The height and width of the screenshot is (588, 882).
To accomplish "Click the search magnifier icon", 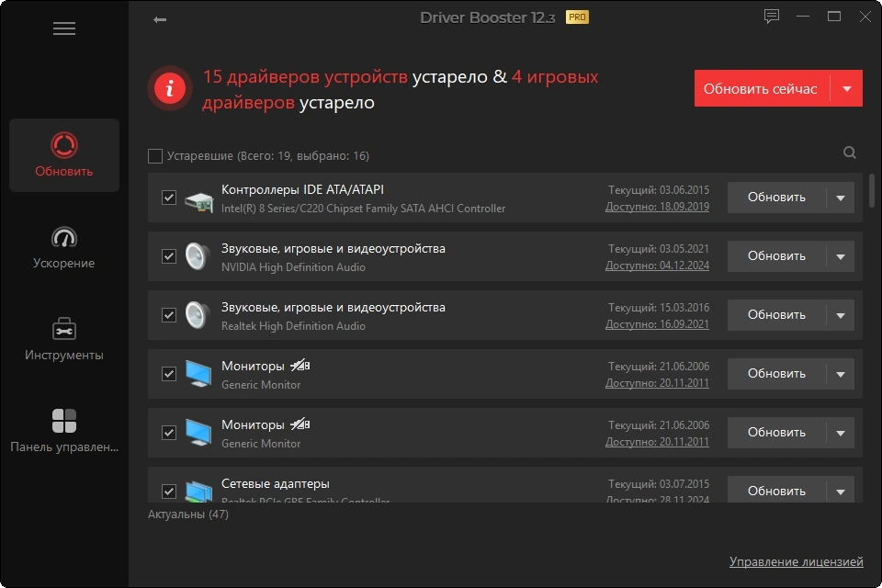I will pos(849,153).
